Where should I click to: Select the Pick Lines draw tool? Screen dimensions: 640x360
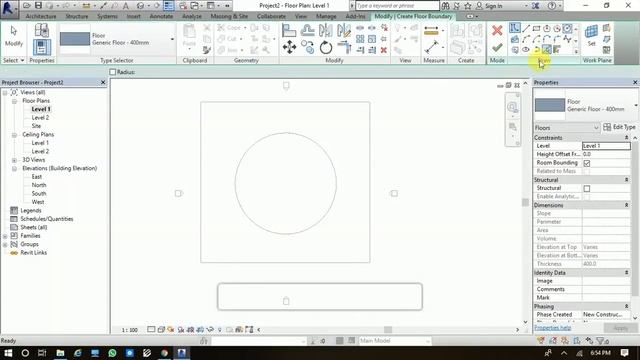pyautogui.click(x=547, y=50)
